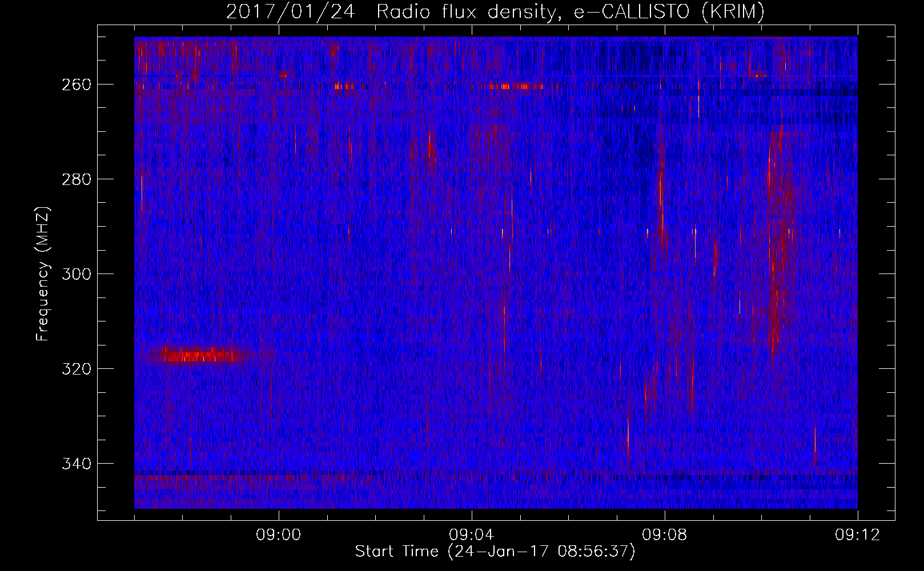Image resolution: width=924 pixels, height=571 pixels.
Task: Click the 'Start Time (24-Jan-17 08:56:37)' axis label
Action: click(x=495, y=552)
